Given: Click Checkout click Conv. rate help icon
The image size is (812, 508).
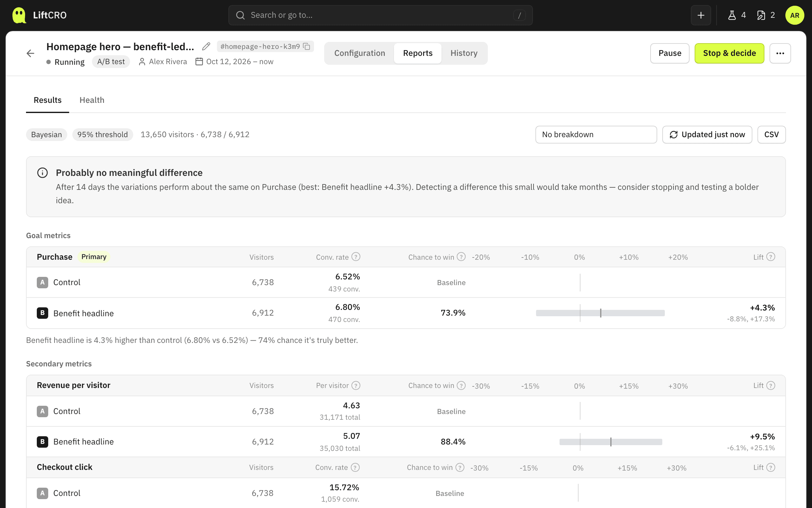Looking at the screenshot, I should click(355, 467).
